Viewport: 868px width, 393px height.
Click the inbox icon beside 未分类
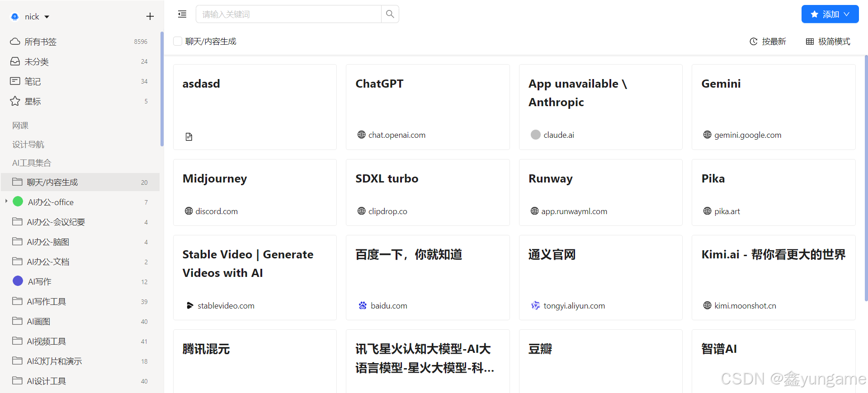point(15,61)
